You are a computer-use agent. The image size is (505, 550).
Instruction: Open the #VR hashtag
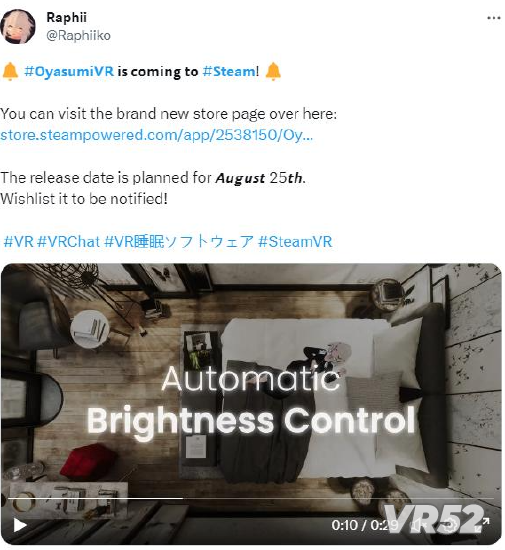[19, 242]
